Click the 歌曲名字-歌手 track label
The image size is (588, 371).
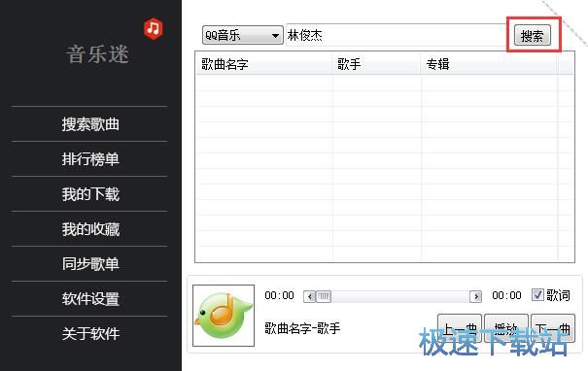tap(302, 328)
